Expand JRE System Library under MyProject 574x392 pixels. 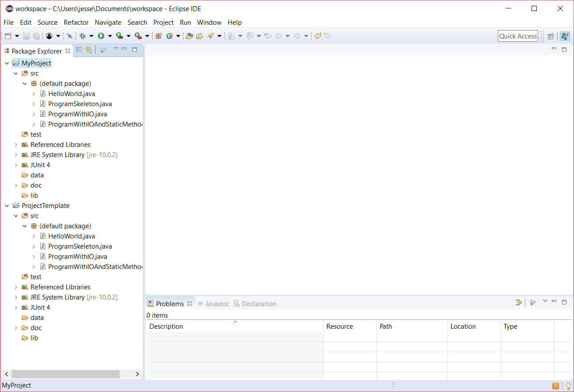(16, 155)
